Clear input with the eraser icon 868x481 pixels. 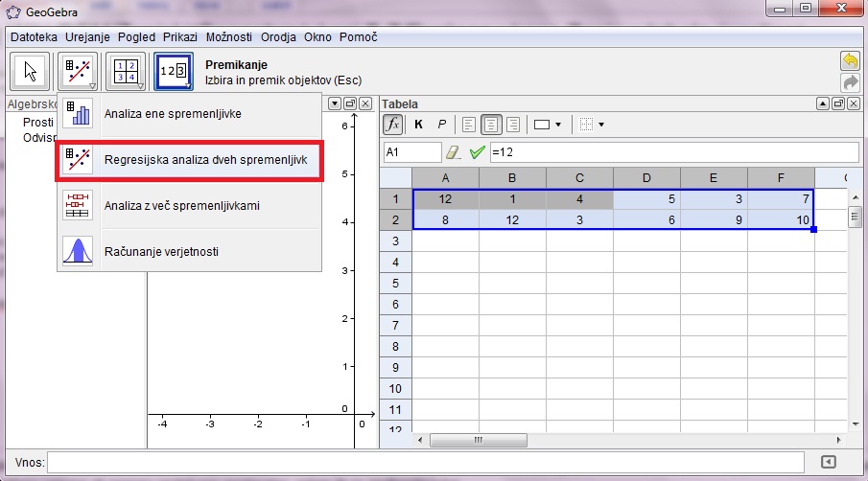(x=454, y=152)
